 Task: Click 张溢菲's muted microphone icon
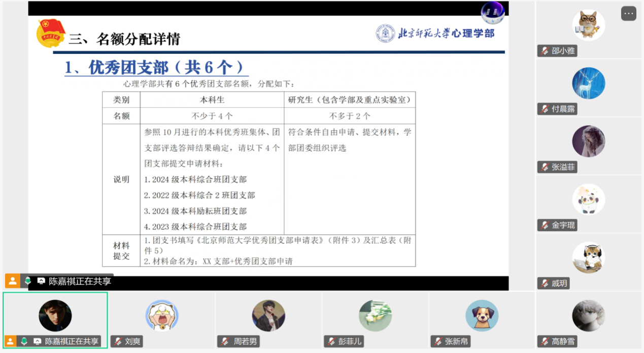click(545, 167)
